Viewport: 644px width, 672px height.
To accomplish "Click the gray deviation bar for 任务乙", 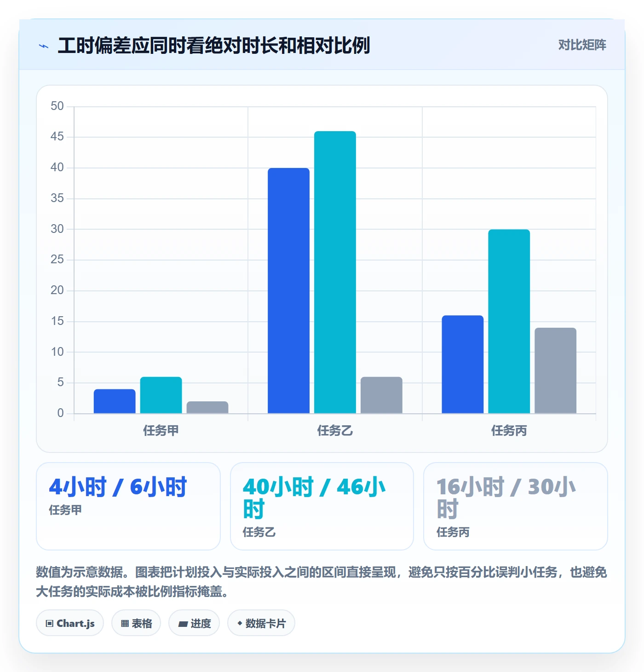I will click(x=381, y=395).
